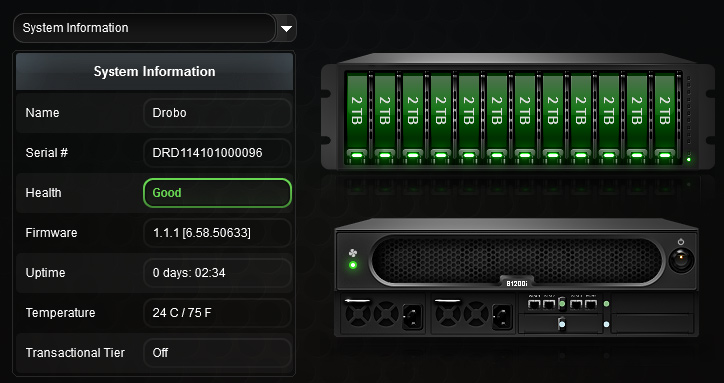Click the leftmost Ethernet port
Image resolution: width=724 pixels, height=383 pixels.
(x=534, y=304)
